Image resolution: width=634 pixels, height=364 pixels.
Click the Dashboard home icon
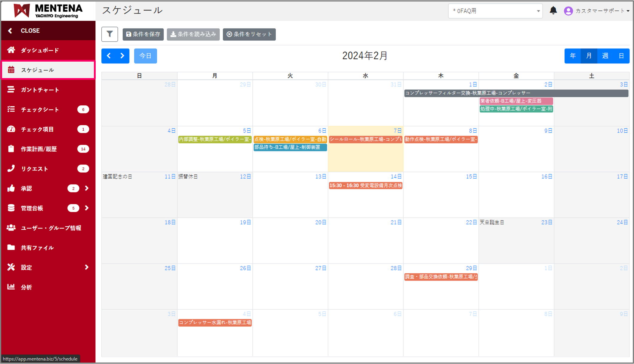point(11,50)
